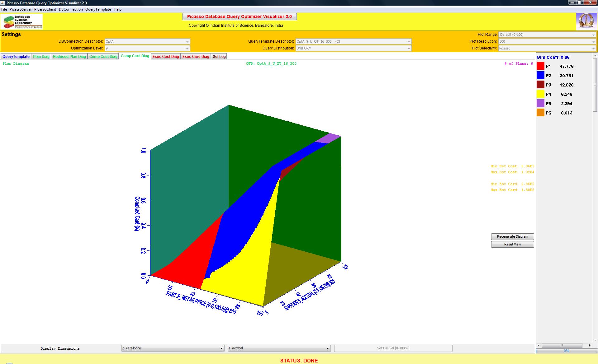Click the P2 blue plan swatch
The width and height of the screenshot is (598, 364).
pos(540,75)
